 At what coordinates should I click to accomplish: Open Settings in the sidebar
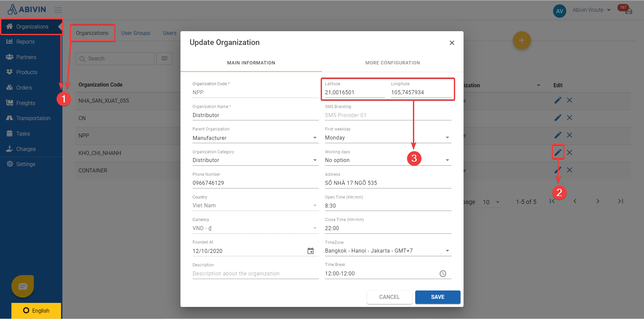click(x=31, y=164)
